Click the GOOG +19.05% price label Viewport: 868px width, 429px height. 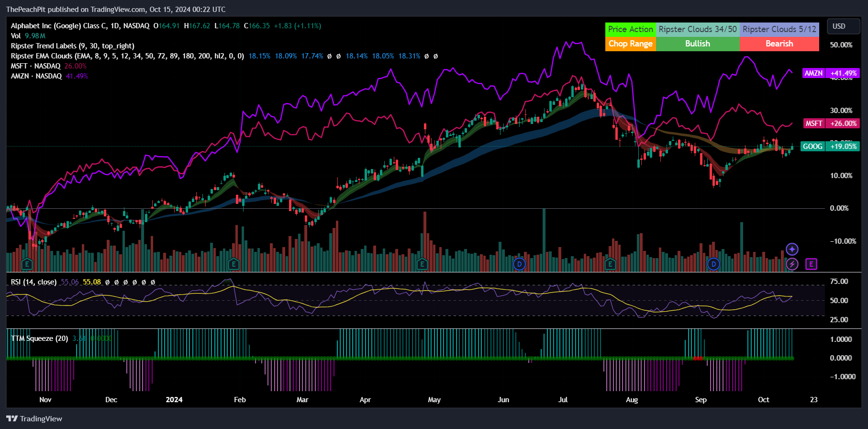pos(830,147)
